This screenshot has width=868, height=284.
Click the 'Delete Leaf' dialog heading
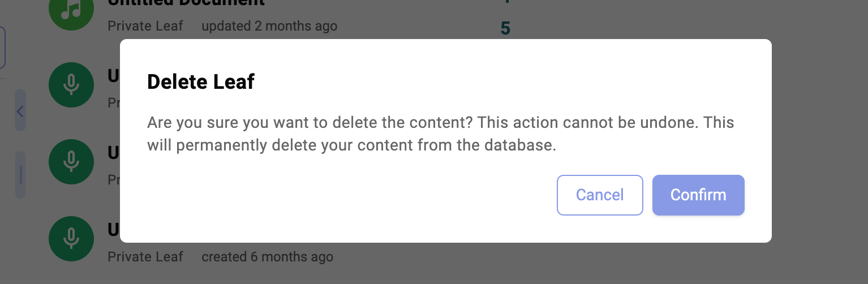[x=201, y=82]
